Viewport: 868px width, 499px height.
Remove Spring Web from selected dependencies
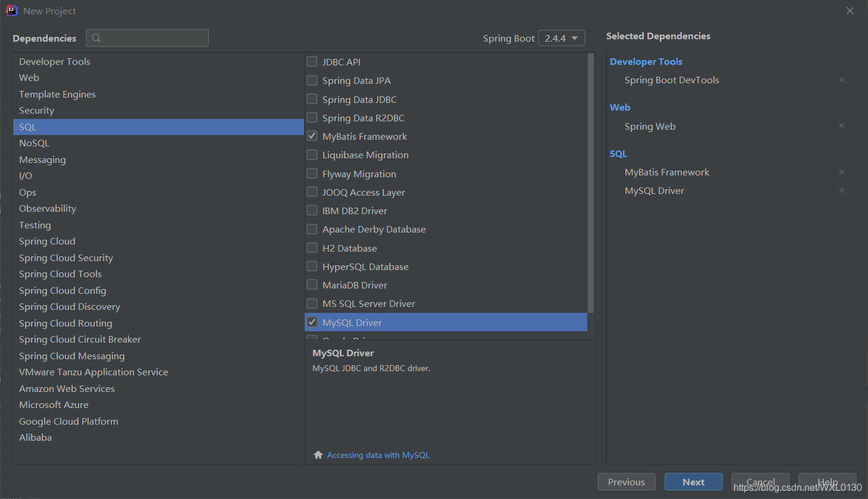(x=841, y=125)
